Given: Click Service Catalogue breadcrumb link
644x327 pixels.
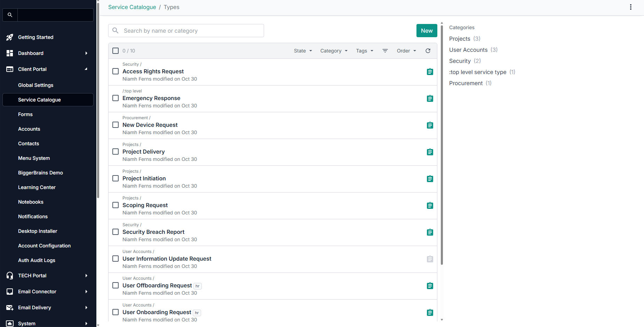Looking at the screenshot, I should [x=132, y=7].
